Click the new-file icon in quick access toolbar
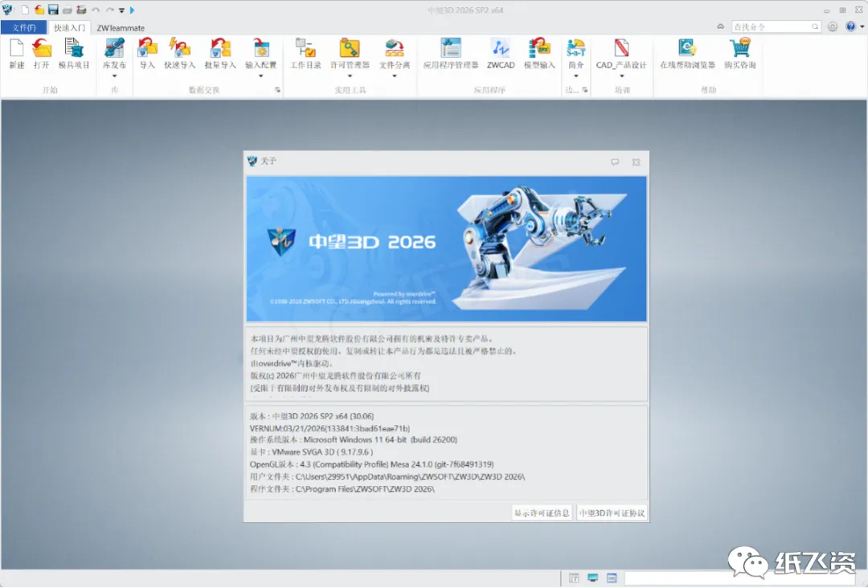 [x=25, y=10]
